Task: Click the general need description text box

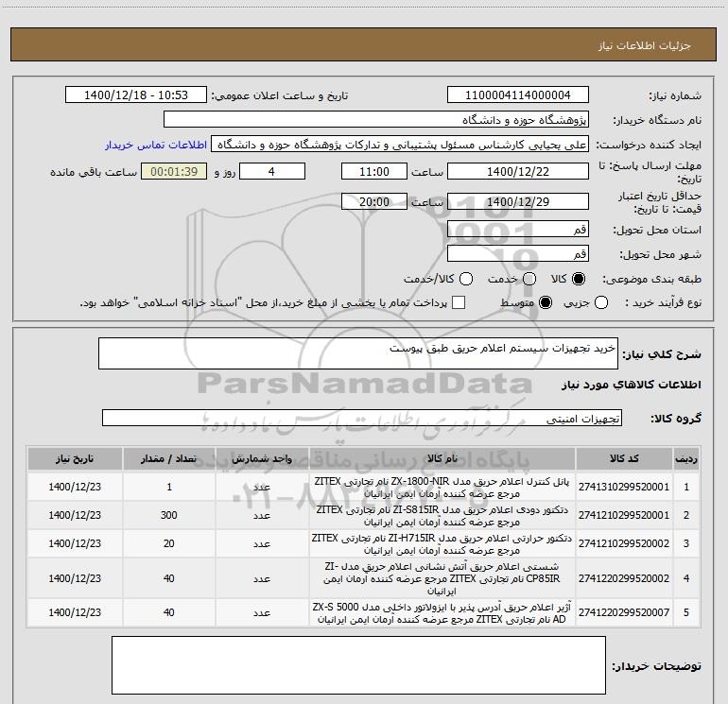Action: (358, 353)
